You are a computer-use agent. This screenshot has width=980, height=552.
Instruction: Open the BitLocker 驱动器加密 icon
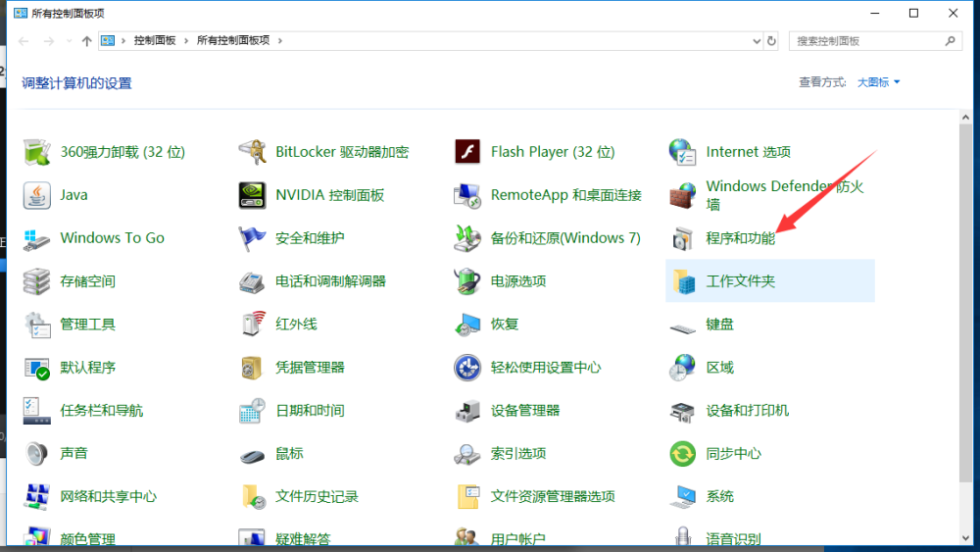(253, 152)
